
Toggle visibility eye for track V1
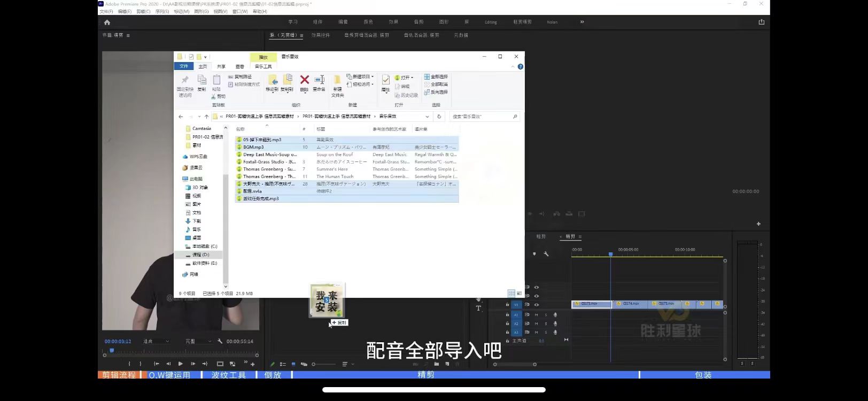[536, 305]
